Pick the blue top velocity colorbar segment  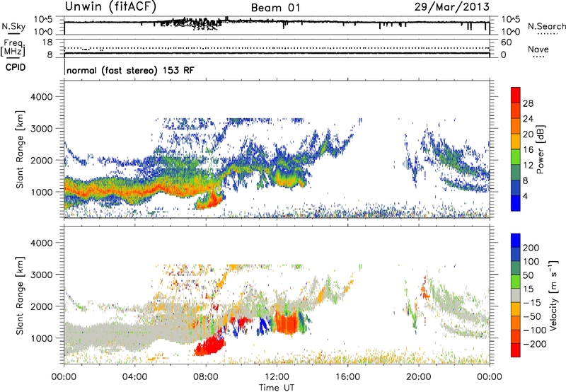[516, 241]
